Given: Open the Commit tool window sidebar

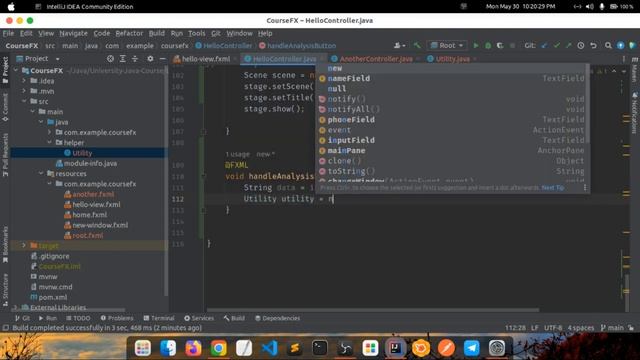Looking at the screenshot, I should coord(5,107).
